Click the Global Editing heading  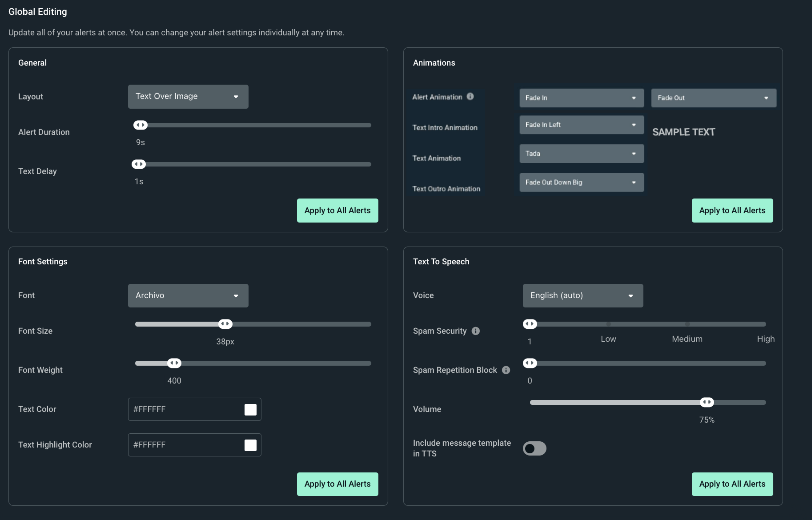[37, 11]
